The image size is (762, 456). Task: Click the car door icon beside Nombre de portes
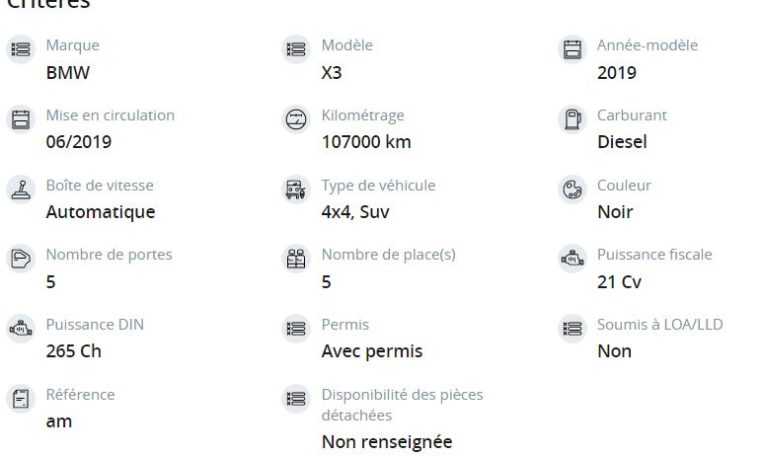tap(20, 258)
